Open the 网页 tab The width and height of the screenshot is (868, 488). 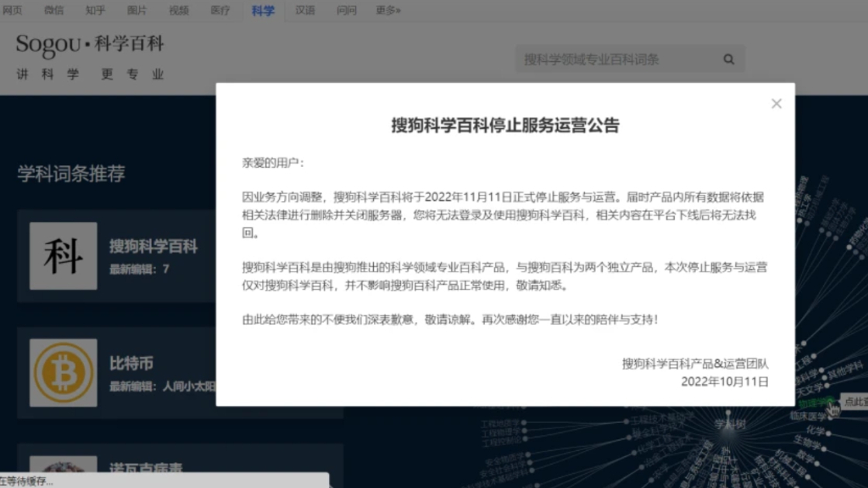tap(12, 10)
